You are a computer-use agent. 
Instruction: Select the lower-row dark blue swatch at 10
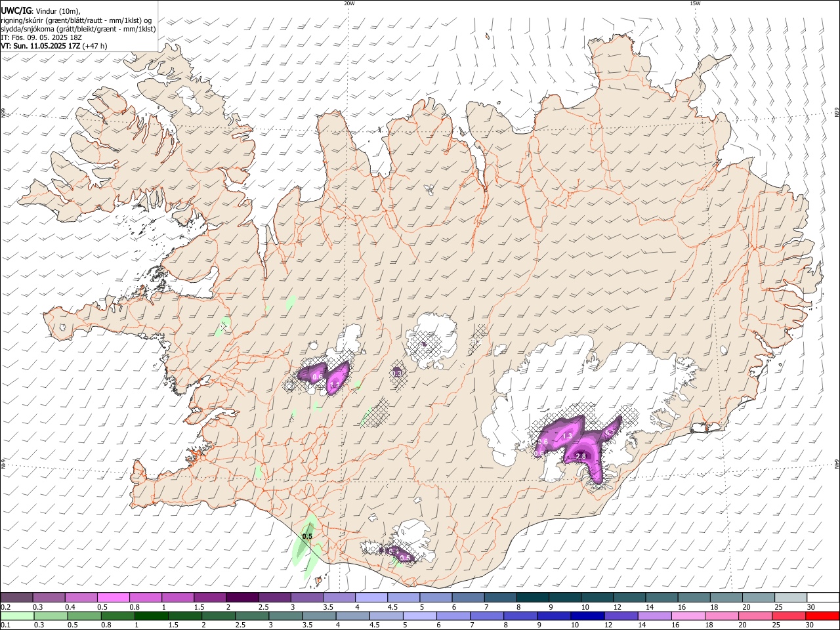tap(587, 616)
